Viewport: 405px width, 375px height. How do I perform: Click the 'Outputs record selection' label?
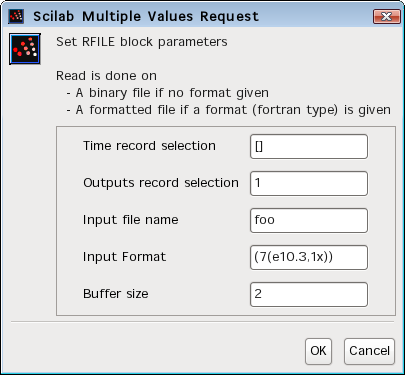pyautogui.click(x=161, y=183)
